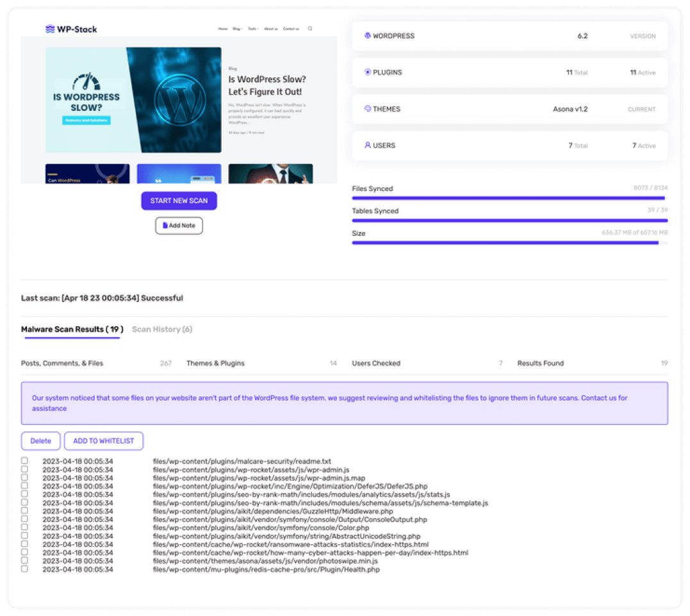Click the Tables Synced progress bar
This screenshot has height=616, width=690.
[509, 221]
